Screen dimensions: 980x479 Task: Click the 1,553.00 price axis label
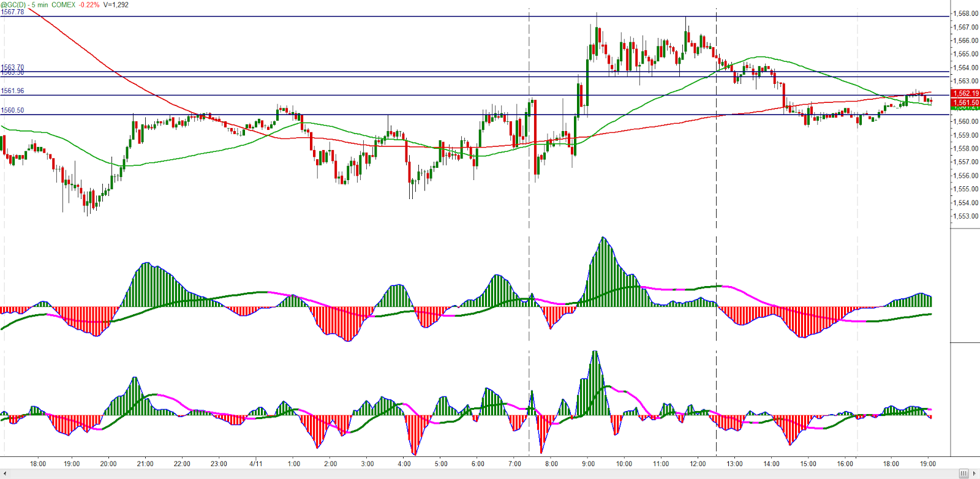pos(966,216)
